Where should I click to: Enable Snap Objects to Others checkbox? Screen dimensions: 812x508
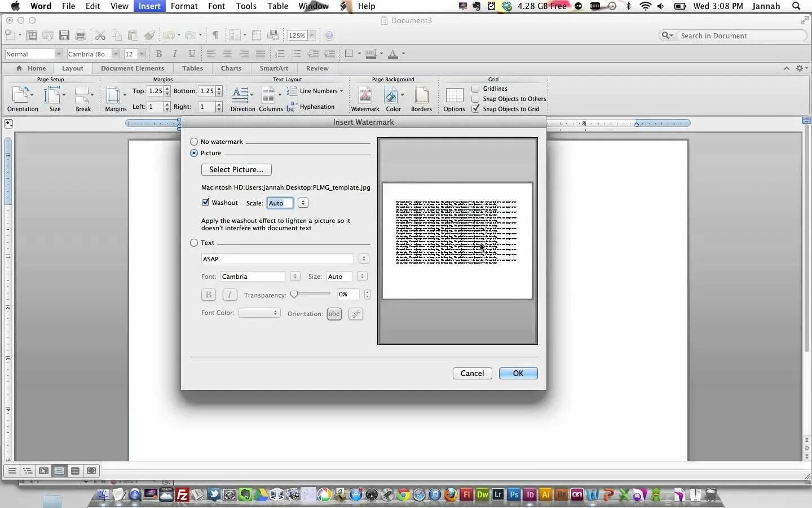coord(476,99)
